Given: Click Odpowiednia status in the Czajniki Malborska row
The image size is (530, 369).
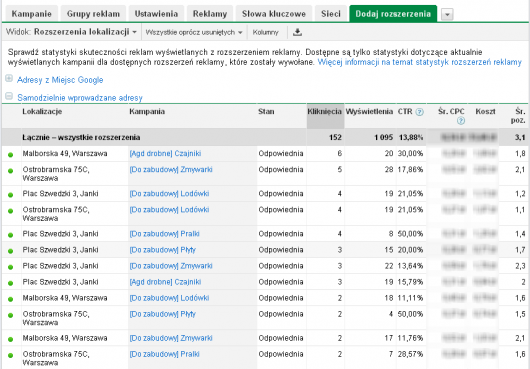Looking at the screenshot, I should (281, 154).
